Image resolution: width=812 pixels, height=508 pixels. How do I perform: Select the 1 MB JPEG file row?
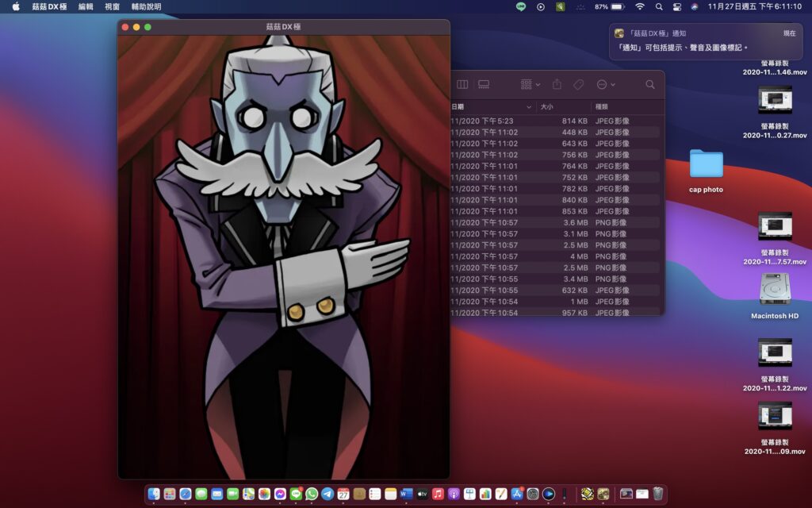coord(557,302)
